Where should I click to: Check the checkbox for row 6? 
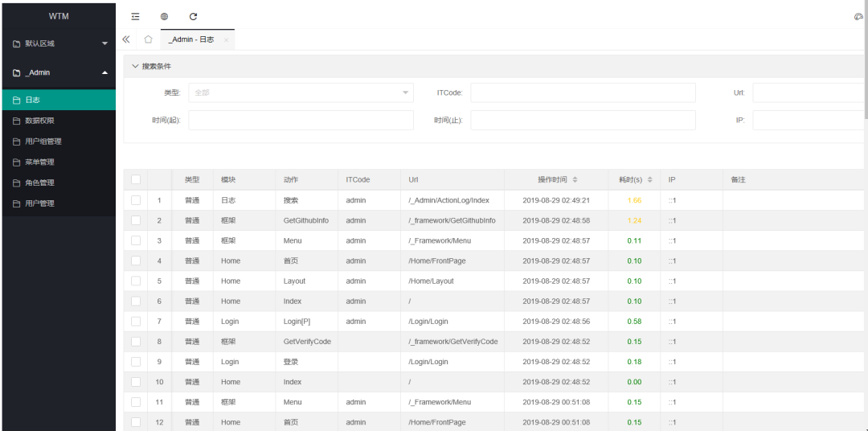click(x=136, y=301)
